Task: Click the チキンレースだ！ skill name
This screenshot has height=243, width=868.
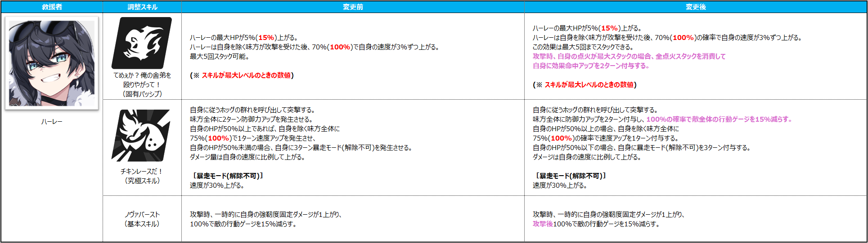Action: pos(142,171)
